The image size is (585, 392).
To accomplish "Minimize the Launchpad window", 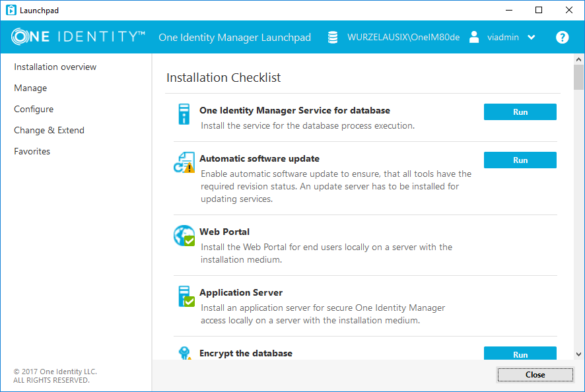I will tap(509, 10).
